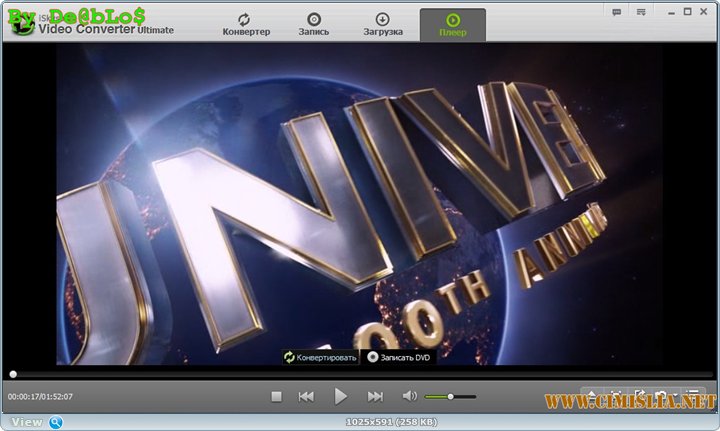Open the Загрузка download tab

click(383, 24)
